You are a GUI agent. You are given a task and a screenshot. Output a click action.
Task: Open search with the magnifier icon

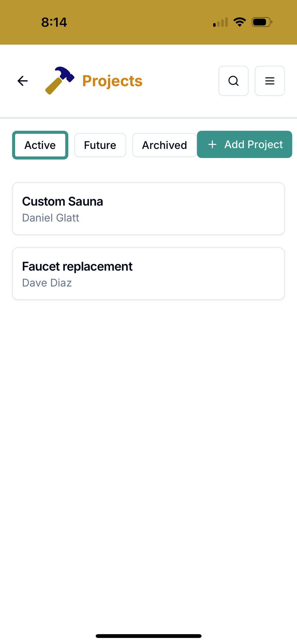pos(233,81)
